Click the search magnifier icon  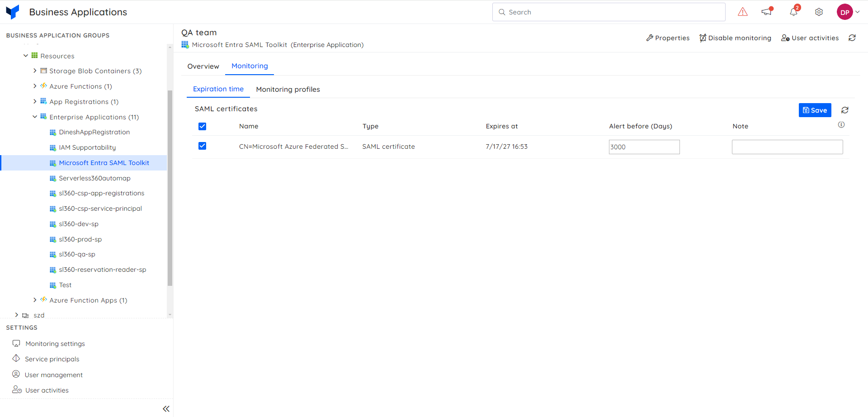(x=502, y=12)
